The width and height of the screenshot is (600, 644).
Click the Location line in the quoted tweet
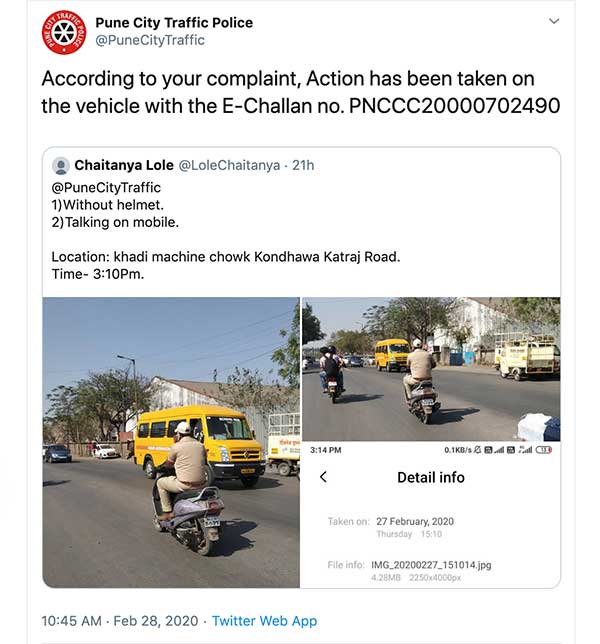226,256
